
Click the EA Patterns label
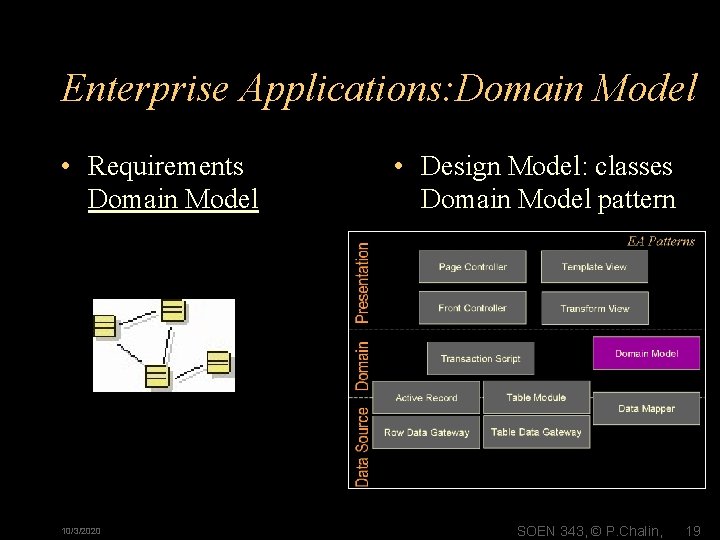[661, 242]
